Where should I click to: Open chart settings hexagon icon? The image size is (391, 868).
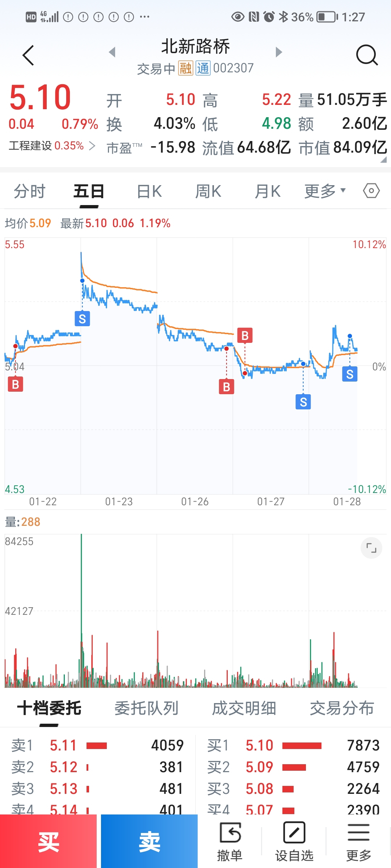(x=371, y=191)
